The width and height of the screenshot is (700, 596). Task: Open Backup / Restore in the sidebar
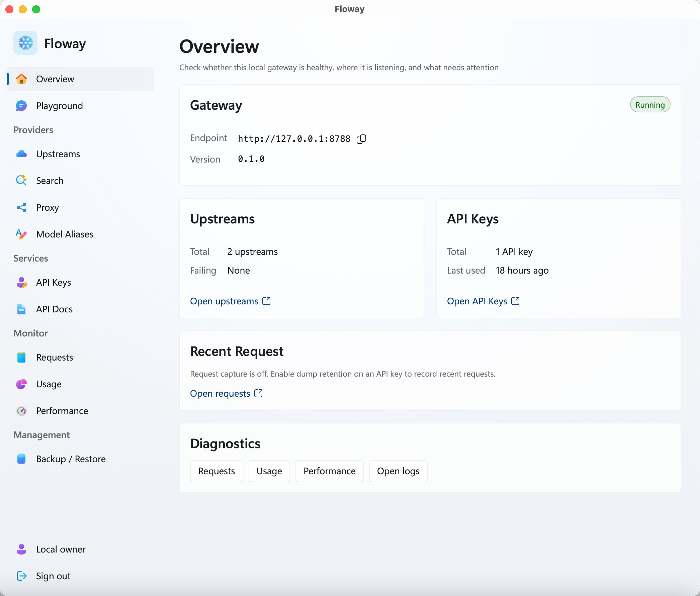click(x=80, y=459)
